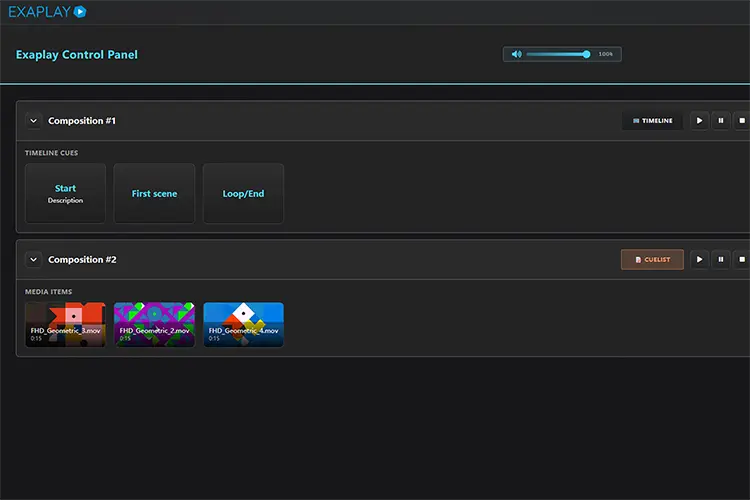Select FHD_Geometric_2.mov media thumbnail

tap(154, 324)
